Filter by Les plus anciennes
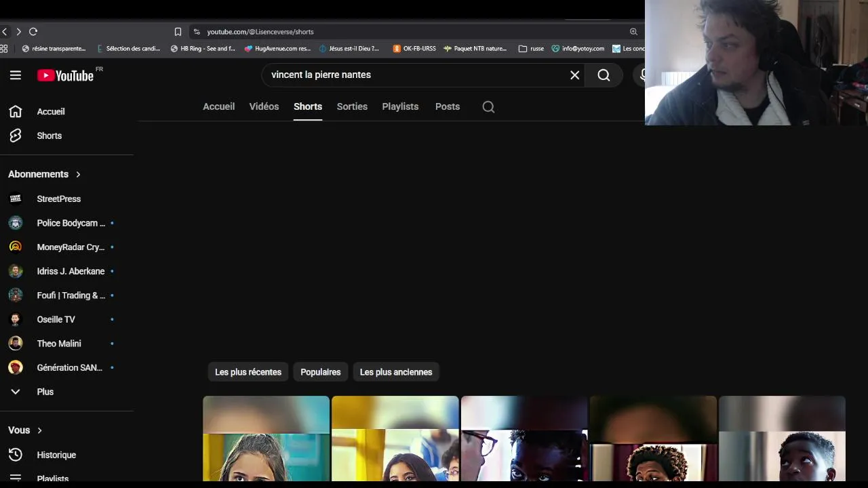Screen dimensions: 868x488 [396, 372]
